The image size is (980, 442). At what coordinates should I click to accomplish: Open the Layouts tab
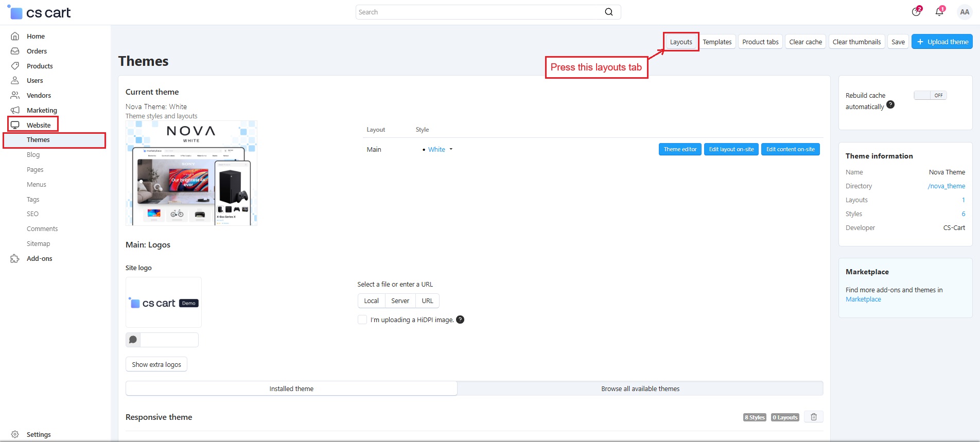(x=681, y=42)
